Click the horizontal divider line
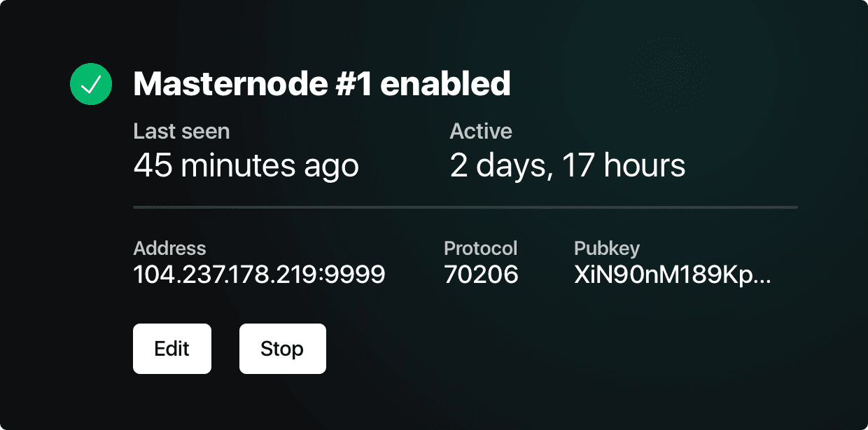The image size is (868, 430). click(465, 207)
